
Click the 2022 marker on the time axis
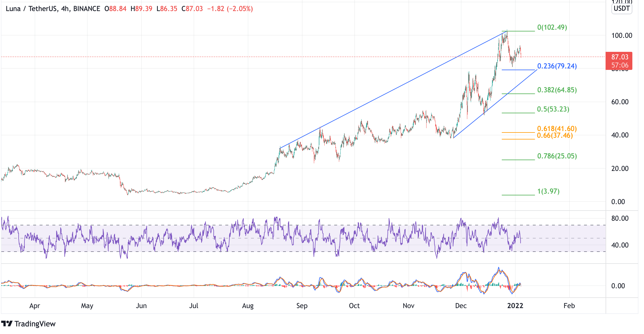click(515, 306)
